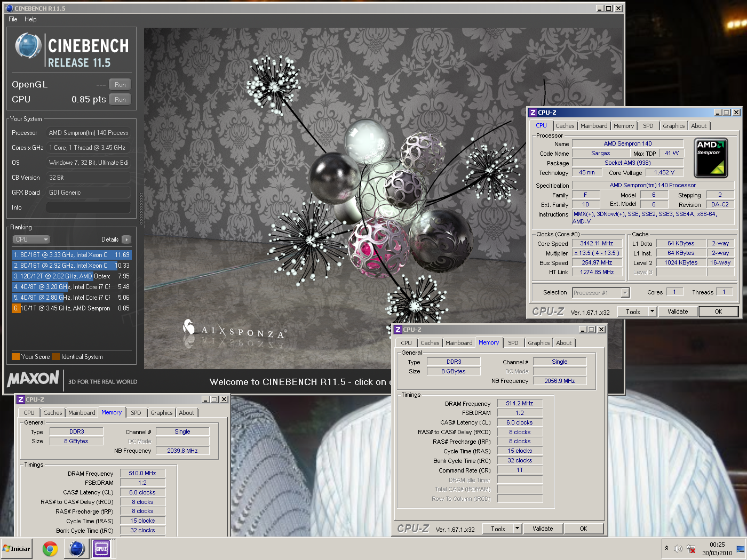Click the NB Frequency value 2039.8 MHz
Viewport: 747px width, 560px height.
tap(182, 451)
